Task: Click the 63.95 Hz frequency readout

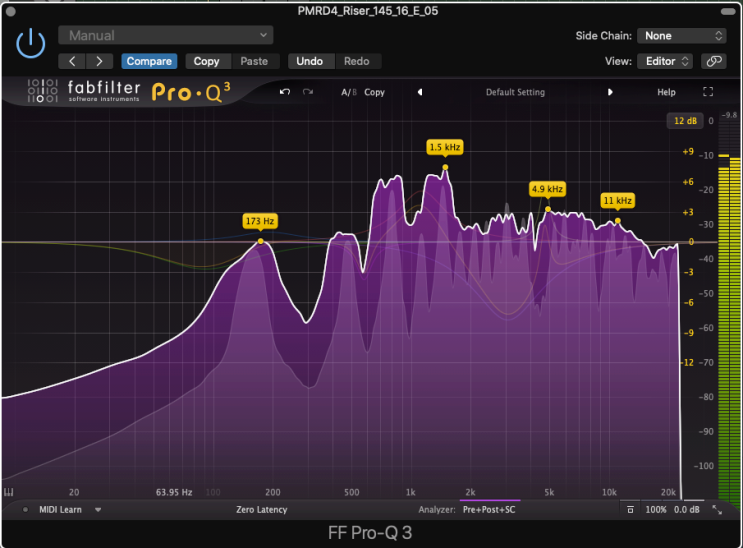Action: click(x=174, y=493)
